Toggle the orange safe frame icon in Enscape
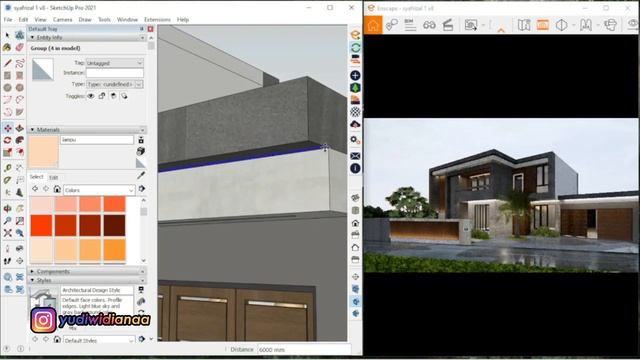Viewport: 640px width, 360px height. 542,25
